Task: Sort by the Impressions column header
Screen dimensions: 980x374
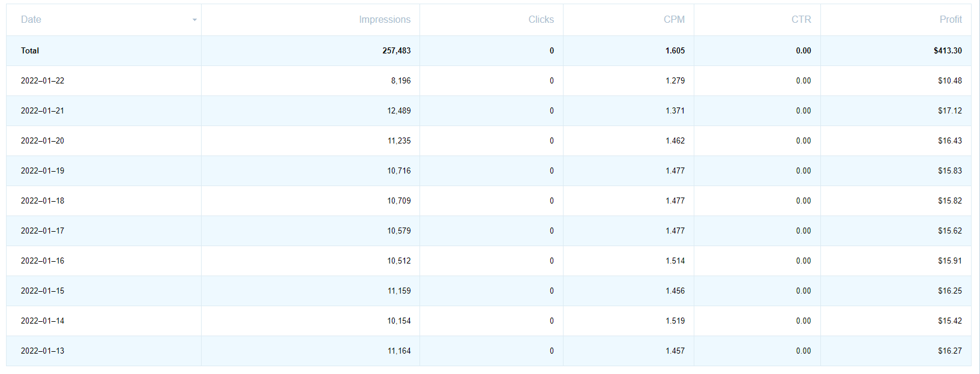Action: 385,20
